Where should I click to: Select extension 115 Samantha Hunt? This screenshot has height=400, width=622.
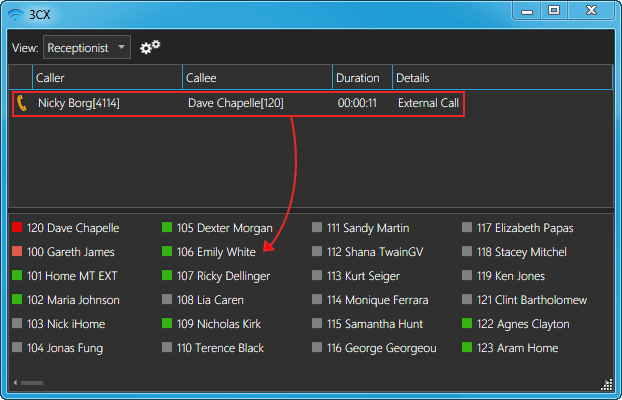point(368,324)
